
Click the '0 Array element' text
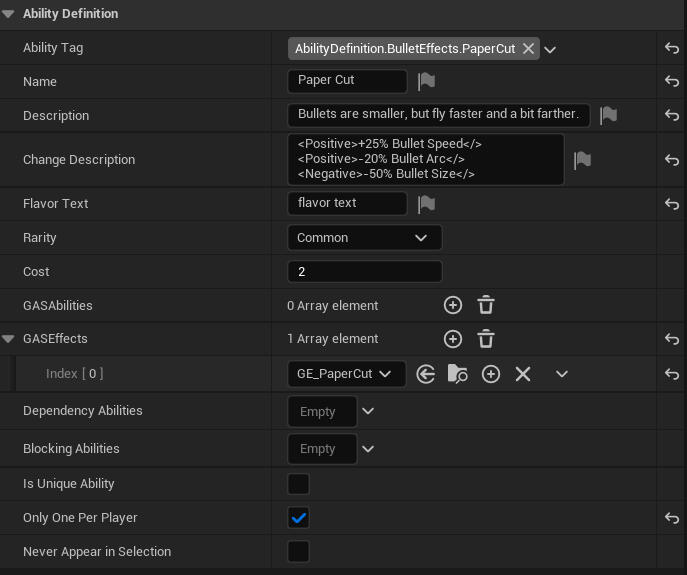pyautogui.click(x=333, y=305)
